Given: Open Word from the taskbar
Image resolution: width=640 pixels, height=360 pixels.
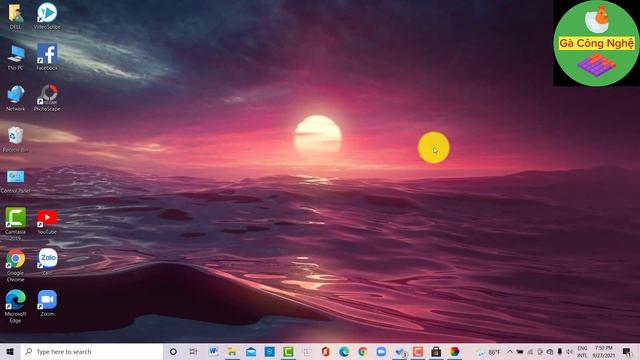Looking at the screenshot, I should tap(213, 351).
